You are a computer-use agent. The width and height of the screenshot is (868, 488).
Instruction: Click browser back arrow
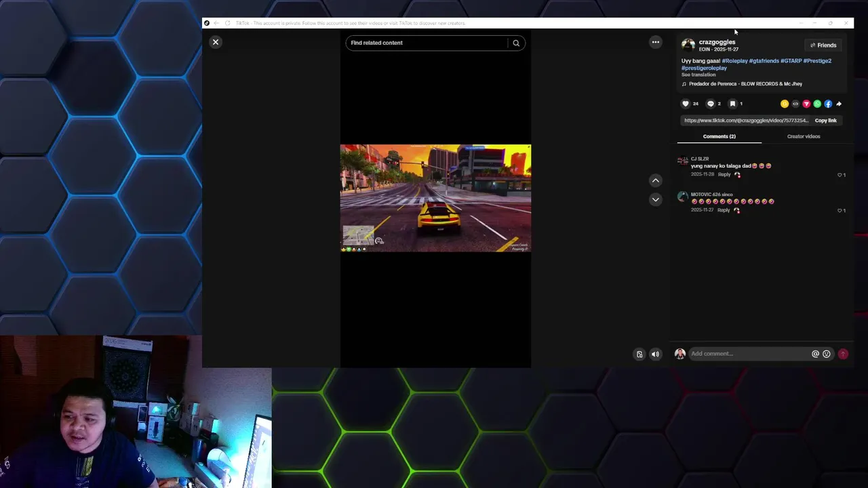point(216,23)
